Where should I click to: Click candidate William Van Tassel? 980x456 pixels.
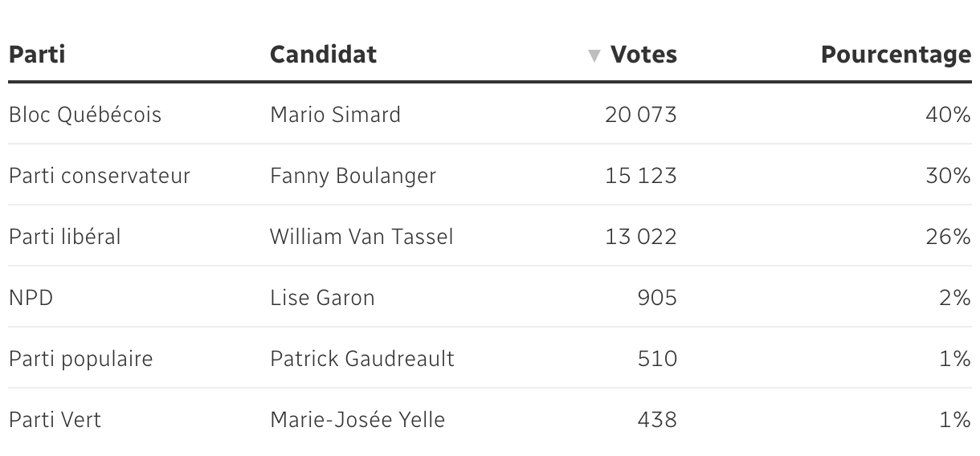point(361,237)
